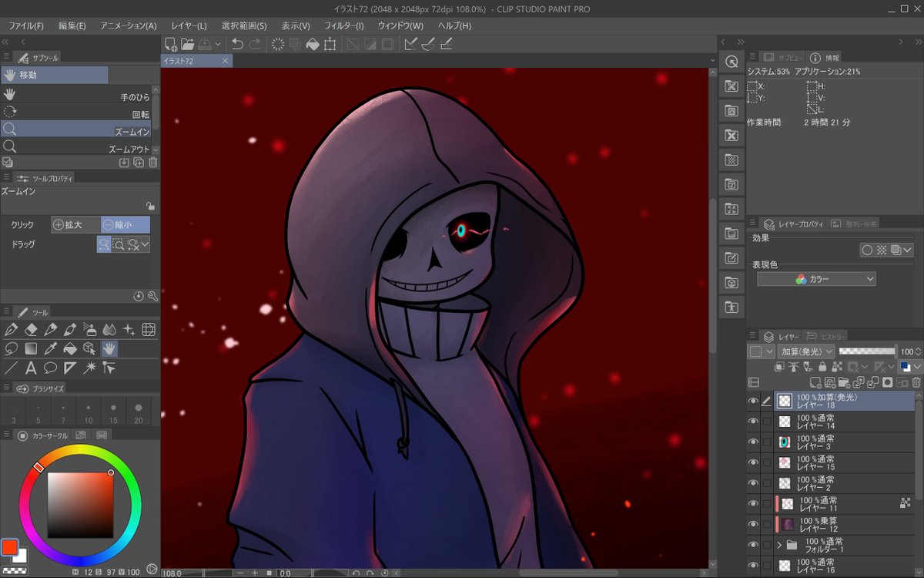This screenshot has height=578, width=924.
Task: Click the Undo arrow in command bar
Action: click(x=237, y=45)
